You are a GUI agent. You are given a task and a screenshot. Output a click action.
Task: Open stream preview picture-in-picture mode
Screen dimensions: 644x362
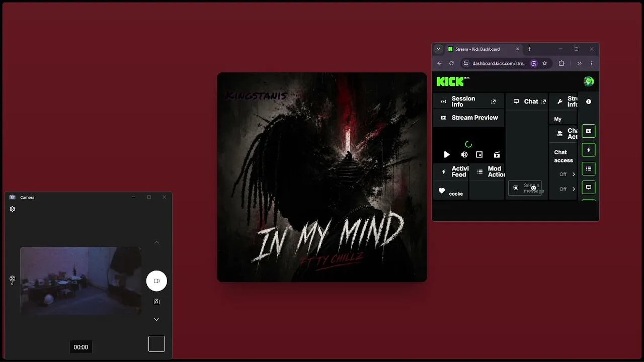[x=479, y=155]
